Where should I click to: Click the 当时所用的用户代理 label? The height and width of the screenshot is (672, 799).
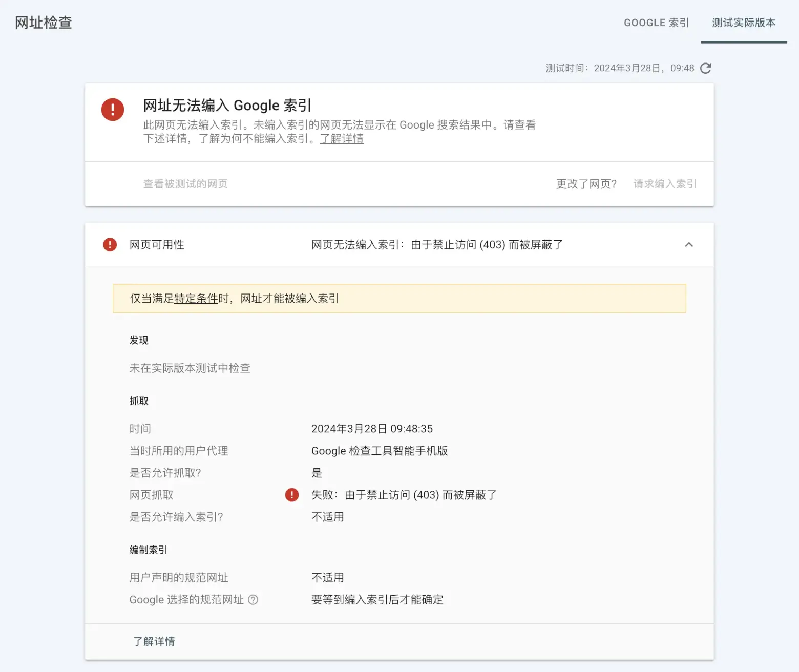click(179, 451)
